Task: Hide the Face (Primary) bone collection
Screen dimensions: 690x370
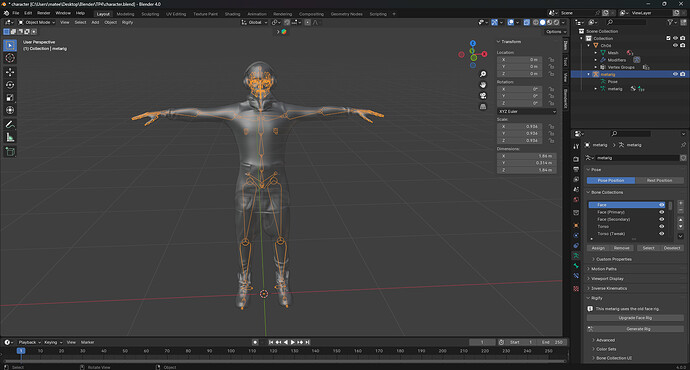Action: pyautogui.click(x=661, y=212)
